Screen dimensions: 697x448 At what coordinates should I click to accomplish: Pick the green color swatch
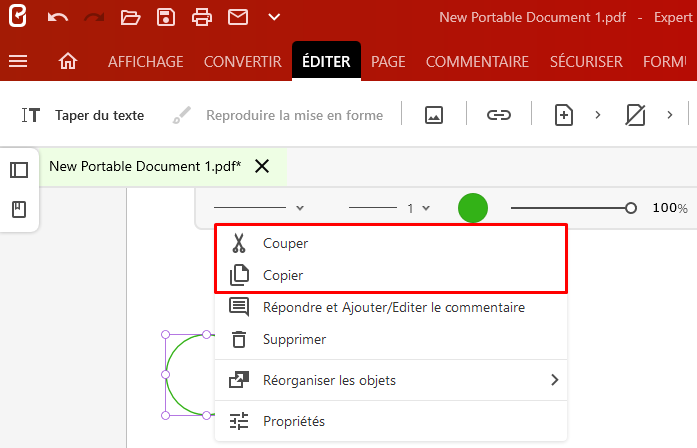click(x=473, y=208)
